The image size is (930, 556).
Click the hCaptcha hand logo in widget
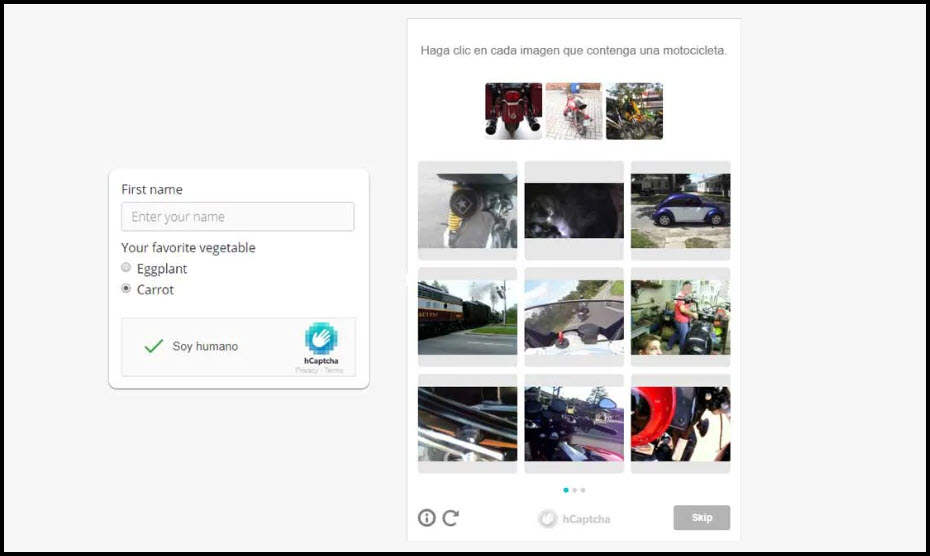(321, 339)
